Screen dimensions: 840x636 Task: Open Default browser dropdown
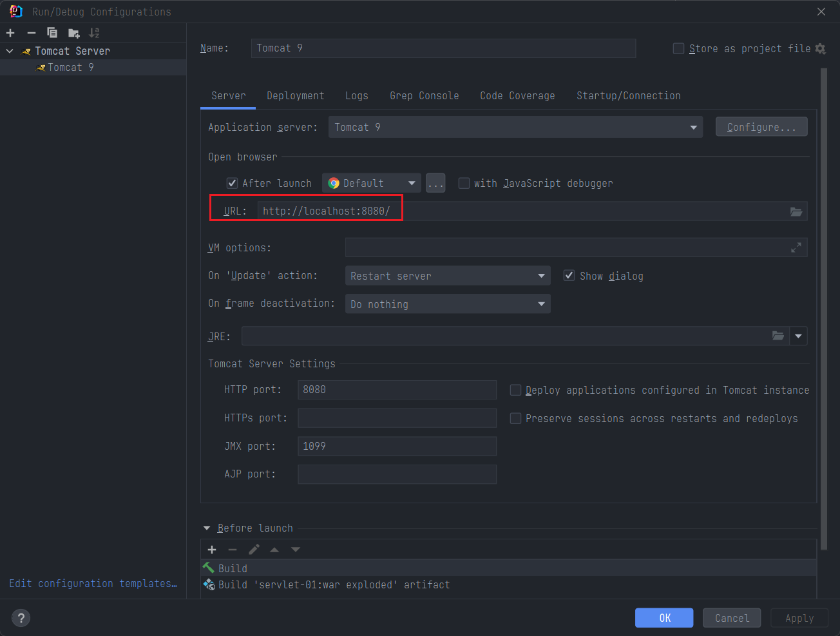(x=372, y=183)
